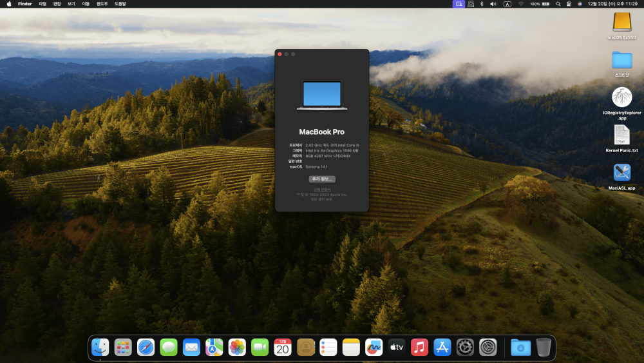644x363 pixels.
Task: Open the 이동 menu
Action: 86,4
